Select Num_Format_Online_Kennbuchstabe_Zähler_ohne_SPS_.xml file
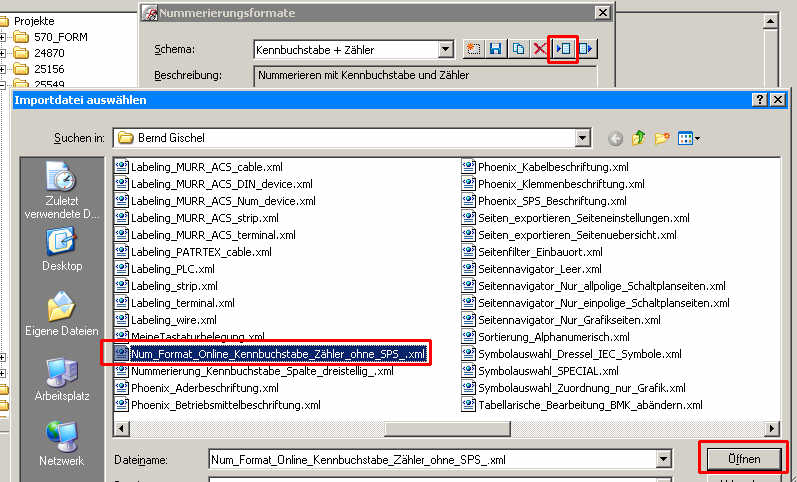This screenshot has height=482, width=797. pyautogui.click(x=270, y=354)
